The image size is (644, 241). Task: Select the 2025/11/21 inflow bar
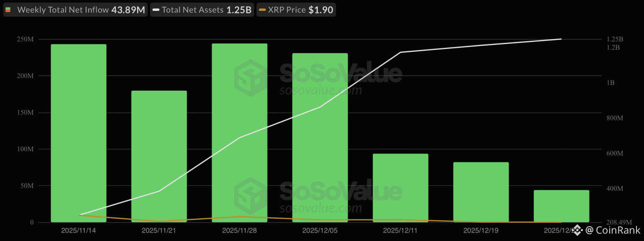coord(159,156)
